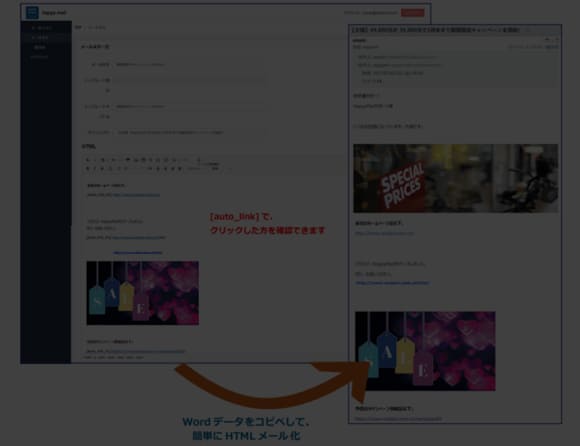580x446 pixels.
Task: Open the third item in the dark sidebar
Action: (40, 47)
